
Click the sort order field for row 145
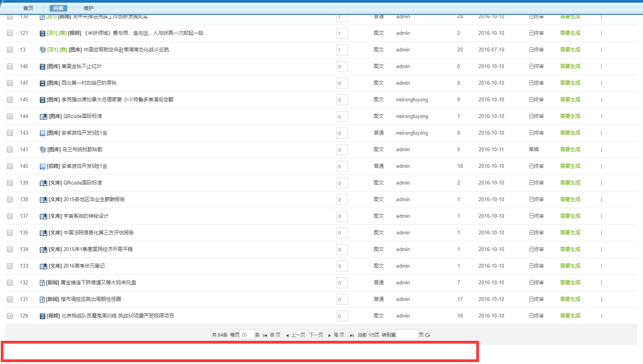342,100
